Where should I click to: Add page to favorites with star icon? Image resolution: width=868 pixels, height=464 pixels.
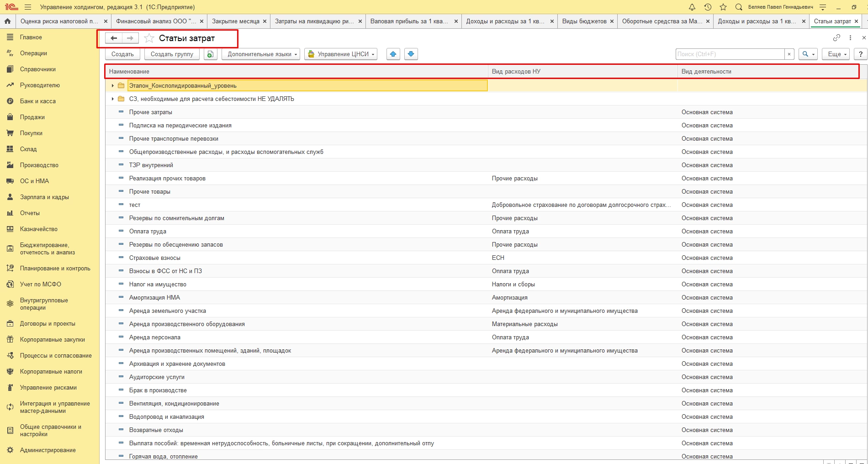[149, 38]
